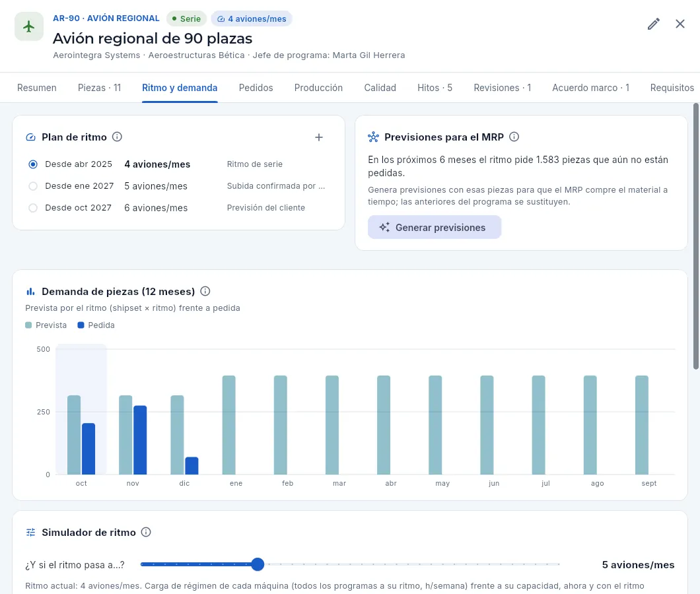Open the Resumen tab
700x594 pixels.
[36, 88]
